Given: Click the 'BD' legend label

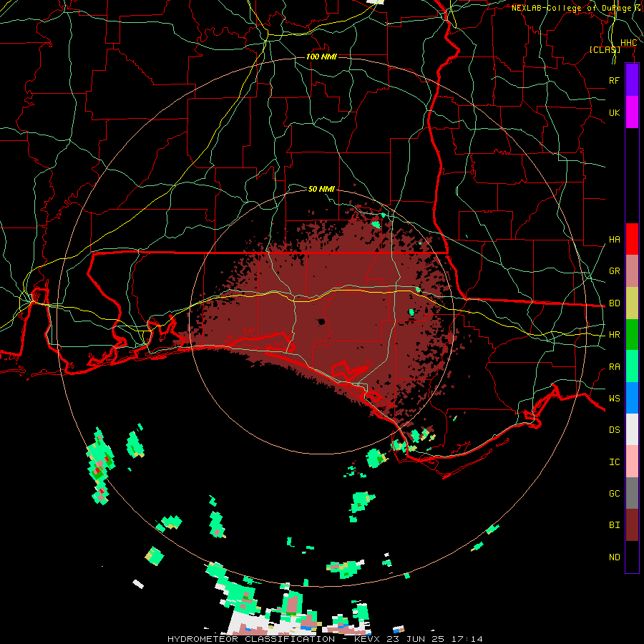Looking at the screenshot, I should tap(614, 303).
